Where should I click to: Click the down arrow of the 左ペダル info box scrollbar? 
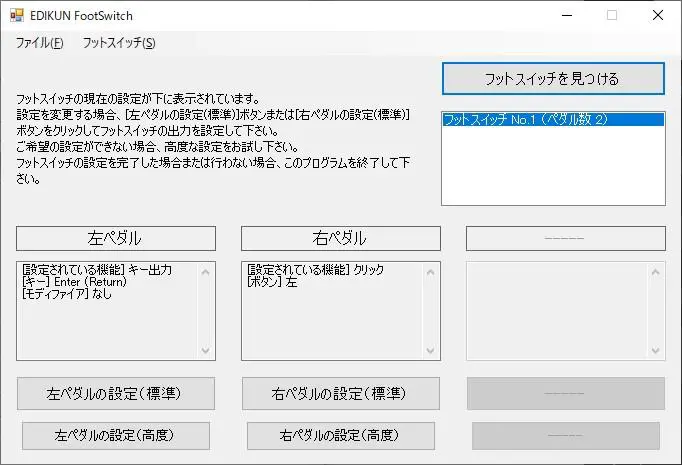[x=206, y=350]
